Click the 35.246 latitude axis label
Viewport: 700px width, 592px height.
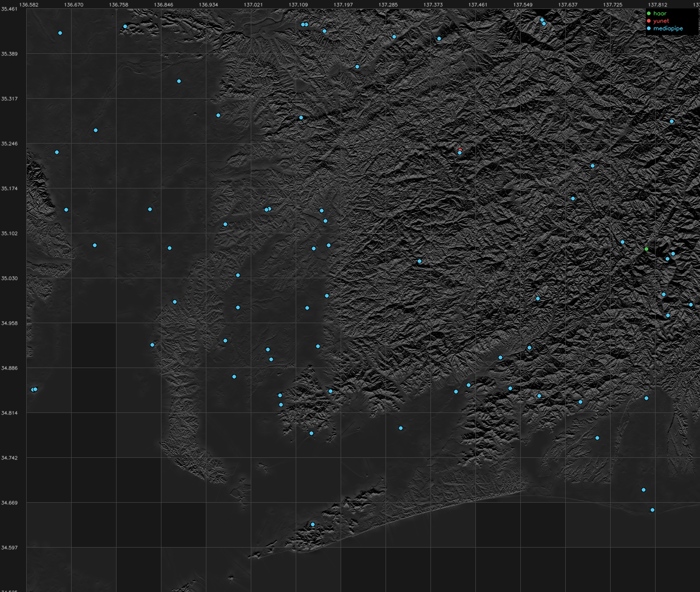tap(9, 144)
